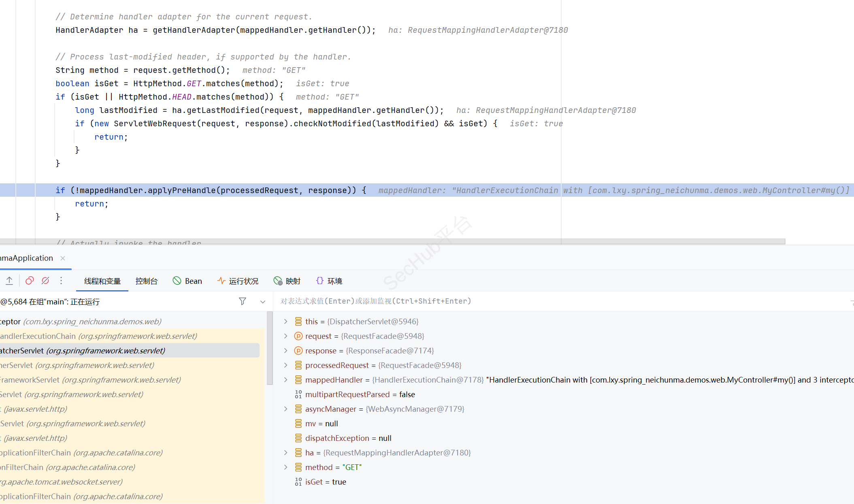The width and height of the screenshot is (854, 504).
Task: Toggle the Mute Breakpoints icon
Action: point(45,281)
